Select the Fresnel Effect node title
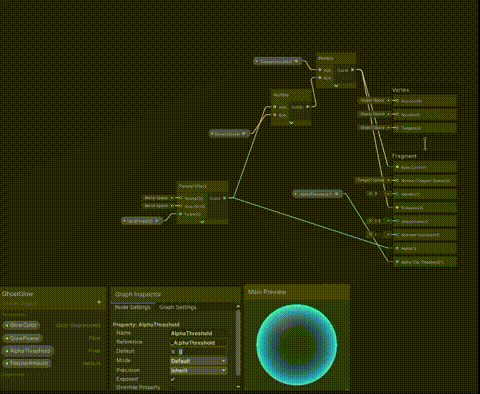The height and width of the screenshot is (394, 480). pyautogui.click(x=193, y=186)
